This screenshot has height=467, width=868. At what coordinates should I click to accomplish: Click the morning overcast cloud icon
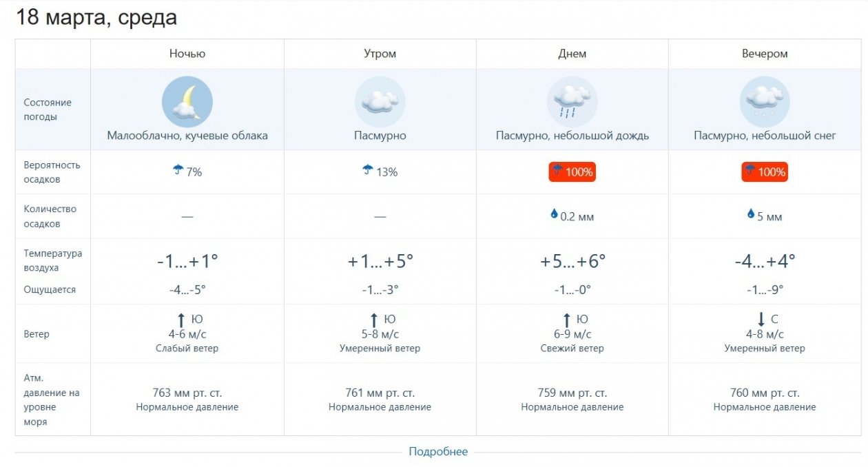[x=380, y=102]
